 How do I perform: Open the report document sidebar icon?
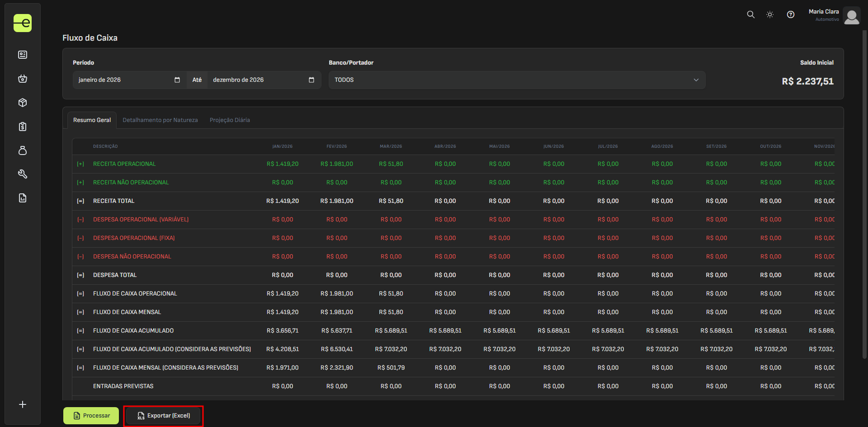click(x=23, y=198)
